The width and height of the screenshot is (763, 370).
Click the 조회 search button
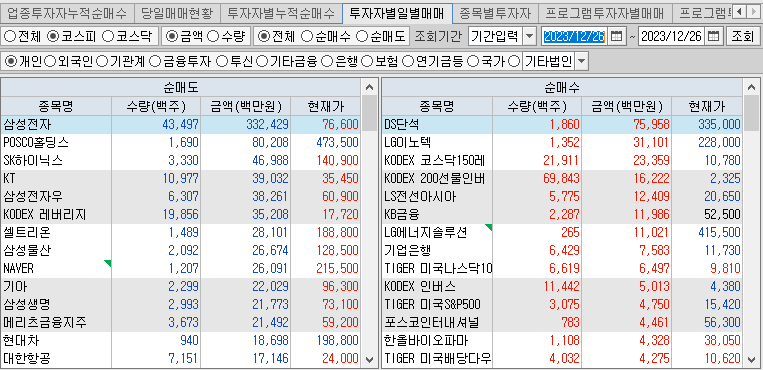[743, 37]
